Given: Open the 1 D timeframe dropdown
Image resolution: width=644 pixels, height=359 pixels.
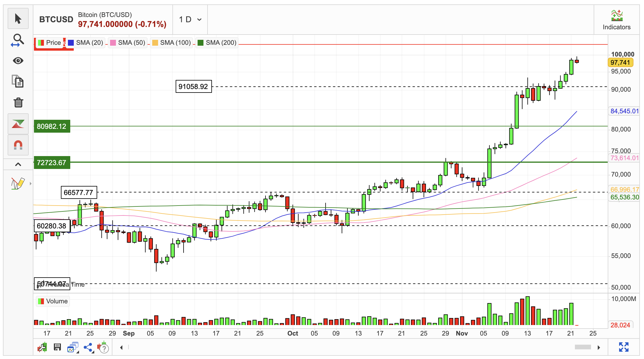Looking at the screenshot, I should [190, 20].
